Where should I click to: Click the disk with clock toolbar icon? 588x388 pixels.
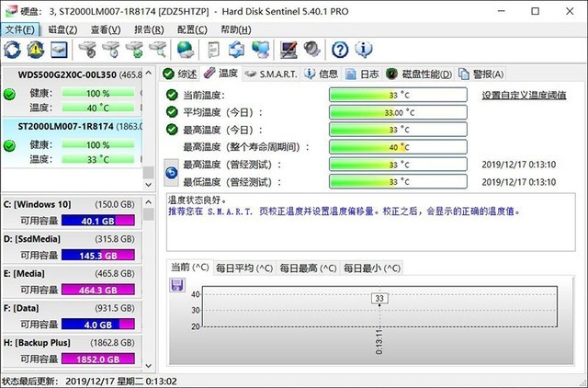tap(111, 49)
